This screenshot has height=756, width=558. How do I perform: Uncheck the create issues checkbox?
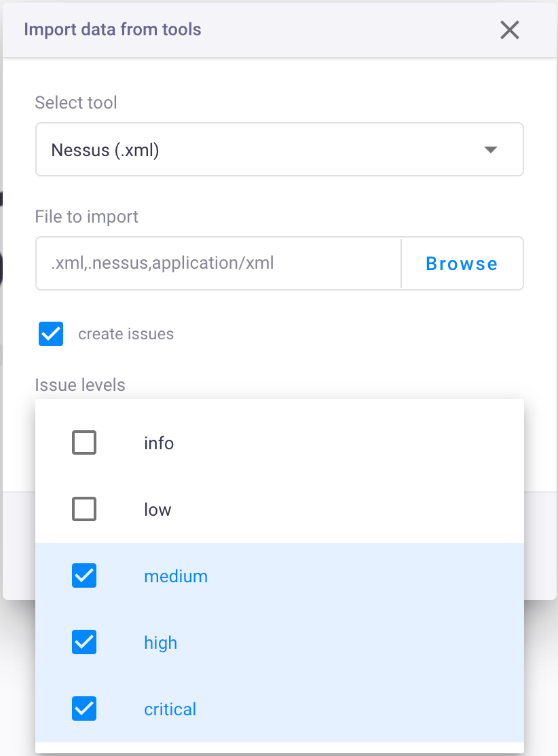click(x=51, y=334)
